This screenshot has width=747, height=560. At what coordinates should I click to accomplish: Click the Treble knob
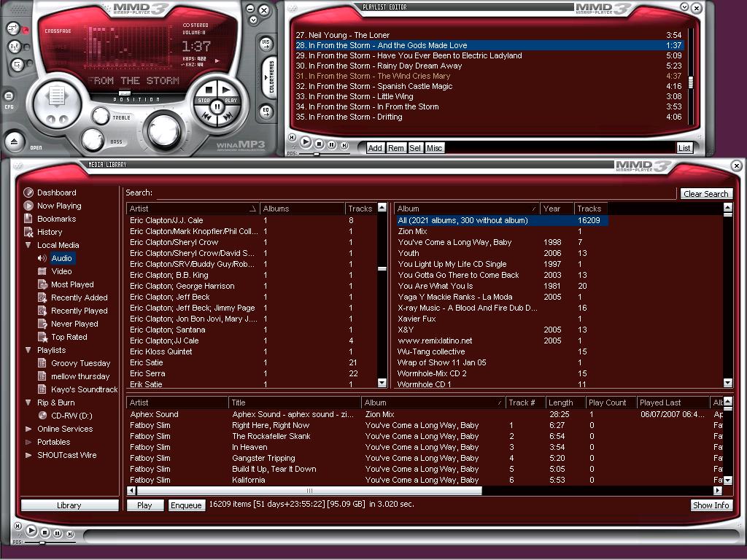coord(101,116)
